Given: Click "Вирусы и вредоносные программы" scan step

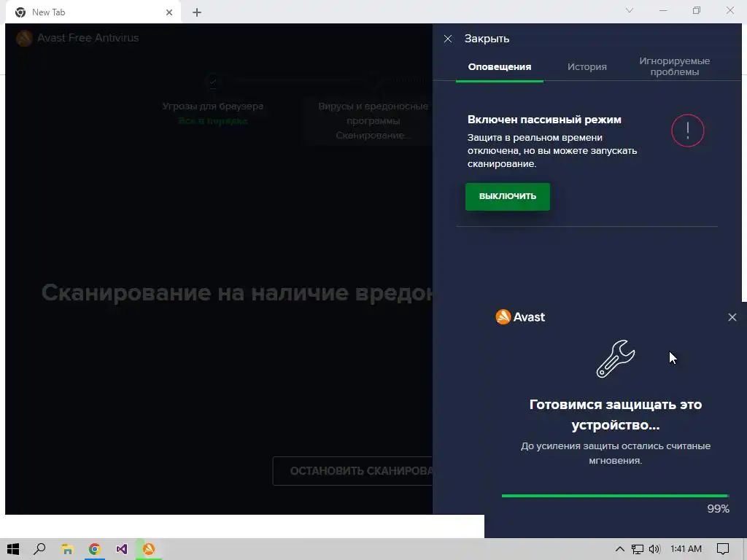Looking at the screenshot, I should click(x=373, y=113).
